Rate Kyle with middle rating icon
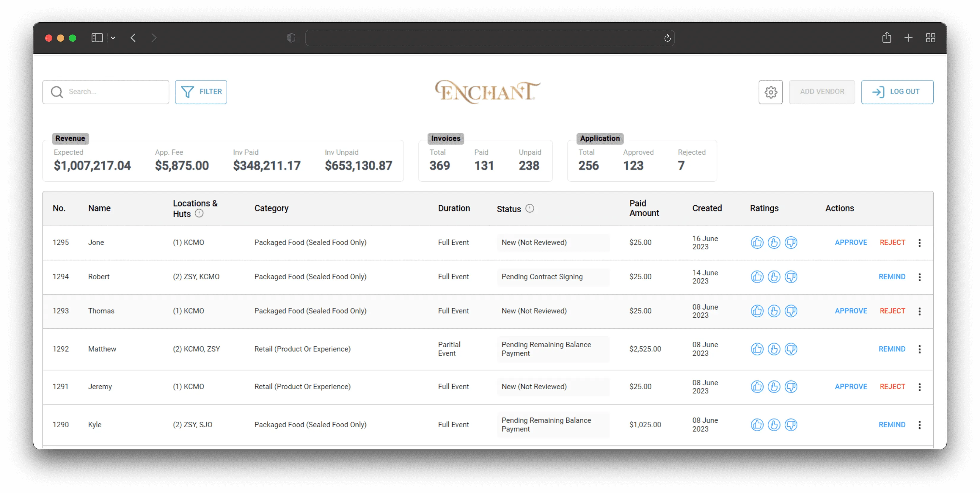Image resolution: width=980 pixels, height=493 pixels. [x=774, y=425]
